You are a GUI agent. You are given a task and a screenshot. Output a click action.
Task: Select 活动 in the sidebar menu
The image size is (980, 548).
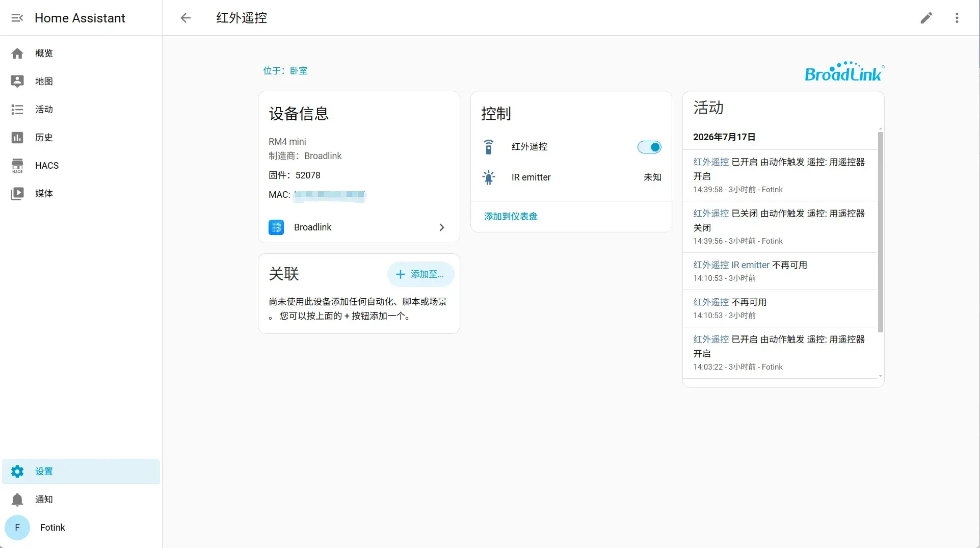tap(81, 109)
